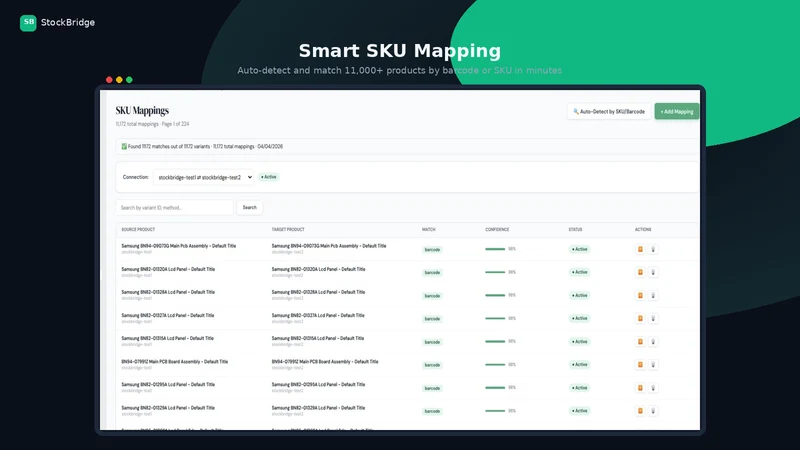
Task: Delete the BN82-01327A Lcd Panel mapping
Action: tap(653, 318)
